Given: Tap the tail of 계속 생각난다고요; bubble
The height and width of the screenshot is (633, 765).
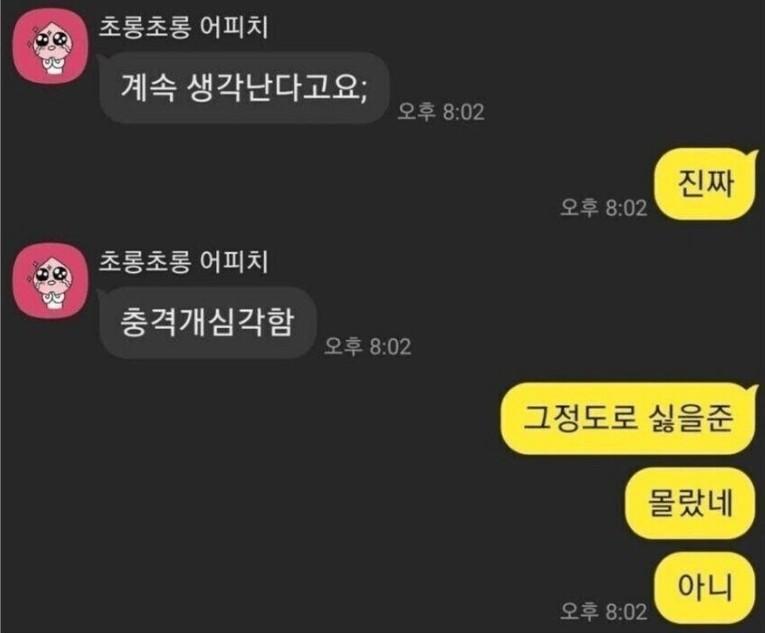Looking at the screenshot, I should pyautogui.click(x=102, y=60).
